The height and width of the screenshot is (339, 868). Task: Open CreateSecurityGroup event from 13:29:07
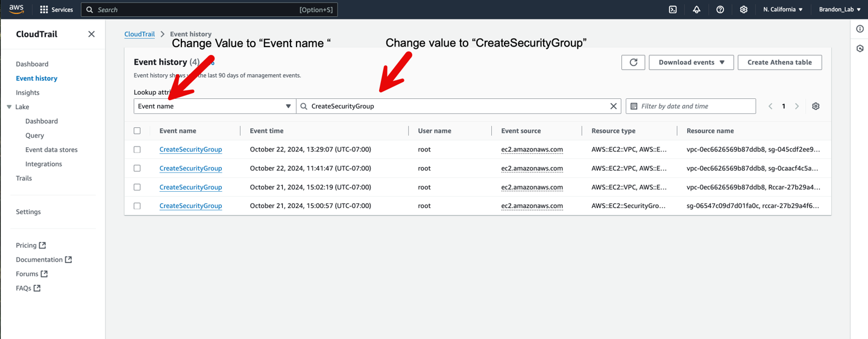(190, 150)
